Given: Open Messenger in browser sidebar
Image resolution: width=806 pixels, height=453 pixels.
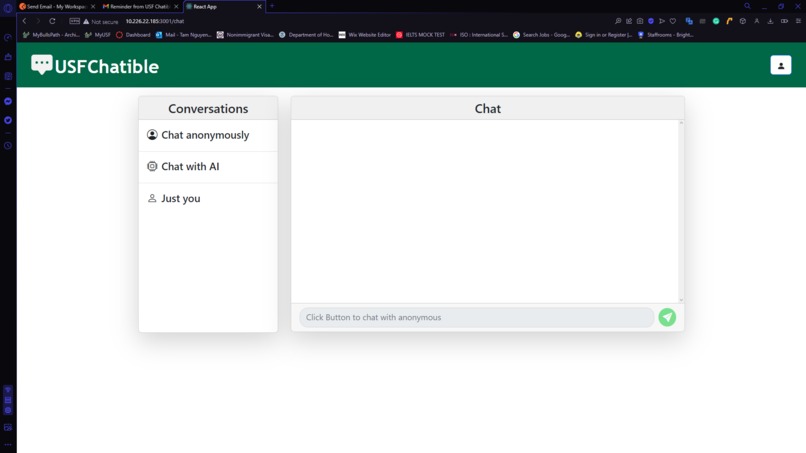Looking at the screenshot, I should pyautogui.click(x=8, y=101).
